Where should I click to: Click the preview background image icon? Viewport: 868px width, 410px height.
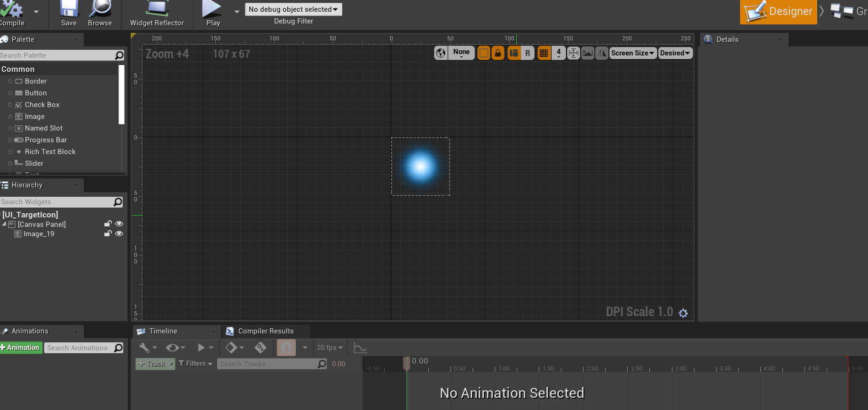[x=588, y=53]
